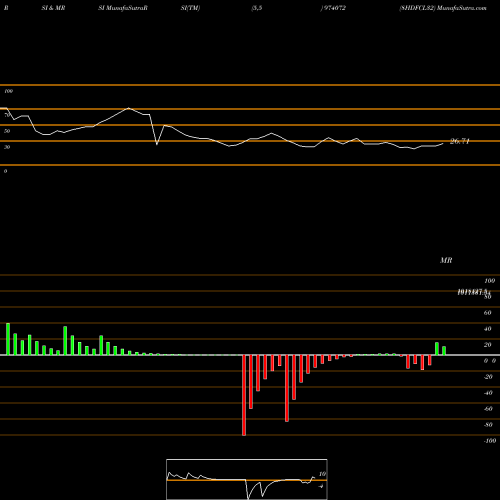Image resolution: width=500 pixels, height=500 pixels.
Task: Click the MR axis label -60
Action: point(488,409)
